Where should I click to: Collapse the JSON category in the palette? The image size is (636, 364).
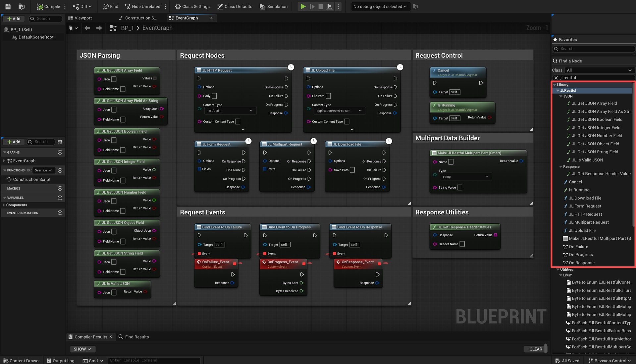(561, 96)
